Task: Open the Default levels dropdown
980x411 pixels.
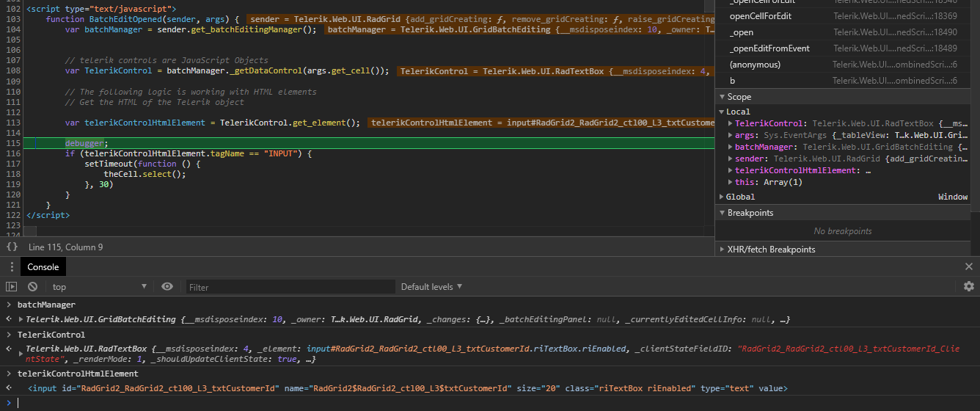Action: 431,287
